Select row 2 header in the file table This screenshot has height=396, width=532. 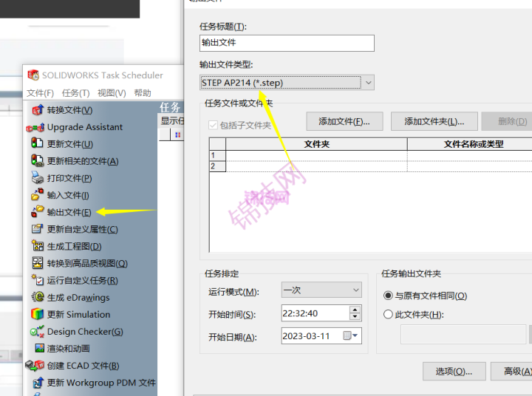point(217,166)
